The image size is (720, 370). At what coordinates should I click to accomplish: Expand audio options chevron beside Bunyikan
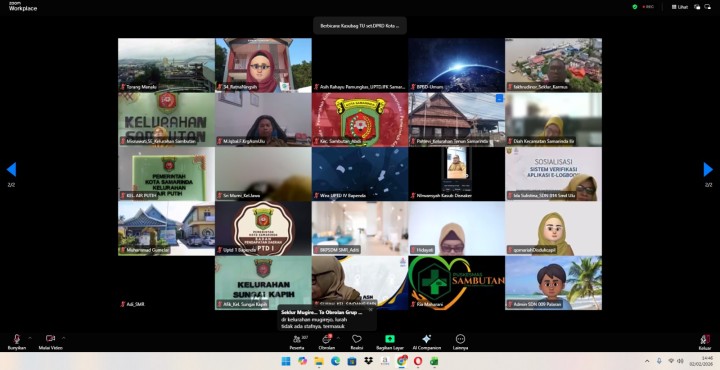click(x=30, y=338)
